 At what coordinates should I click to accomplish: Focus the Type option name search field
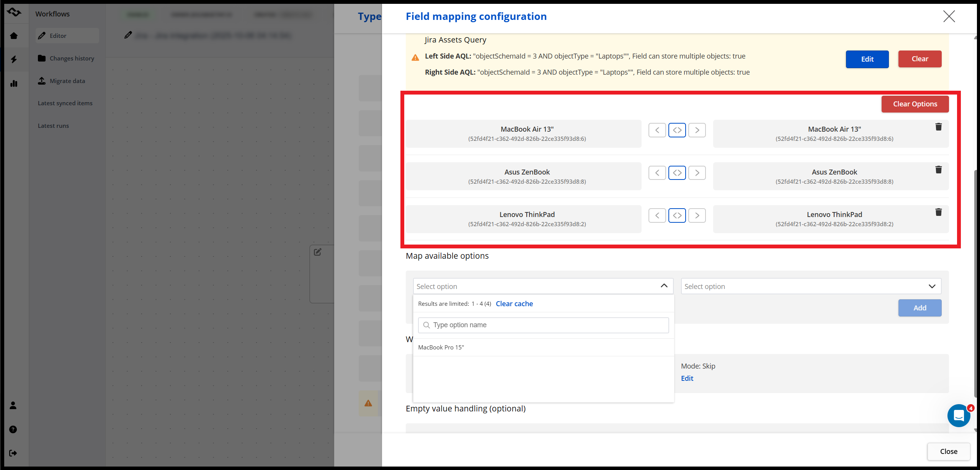[x=543, y=325]
